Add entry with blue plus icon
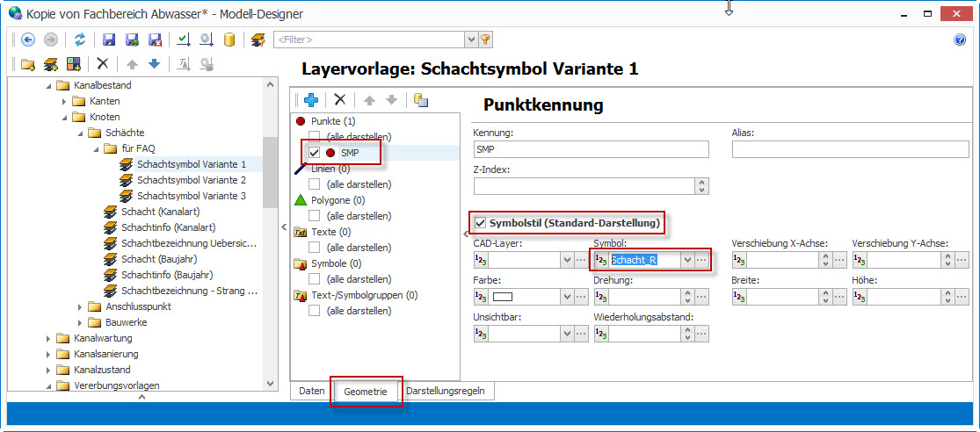The height and width of the screenshot is (432, 980). 310,100
